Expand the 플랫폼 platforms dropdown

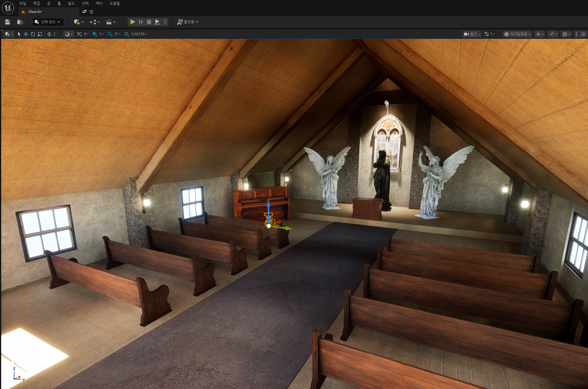[x=188, y=22]
